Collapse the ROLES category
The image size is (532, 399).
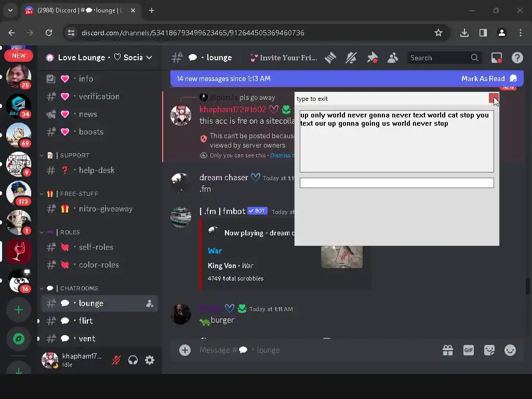point(60,232)
